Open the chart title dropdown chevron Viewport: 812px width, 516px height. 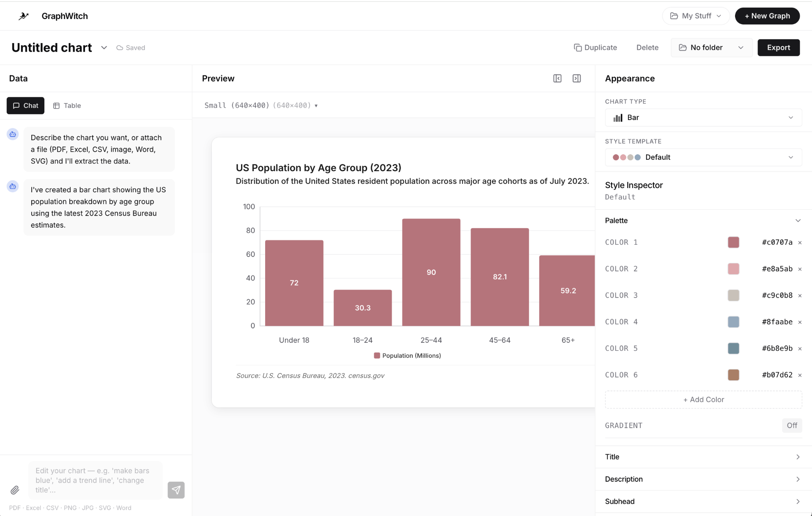(104, 48)
